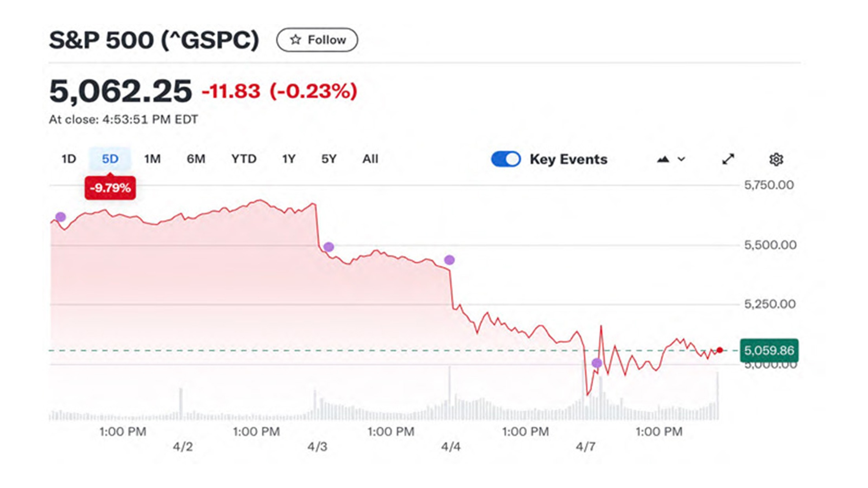Screen dimensions: 868x488
Task: Select the 5Y time range
Action: tap(329, 159)
